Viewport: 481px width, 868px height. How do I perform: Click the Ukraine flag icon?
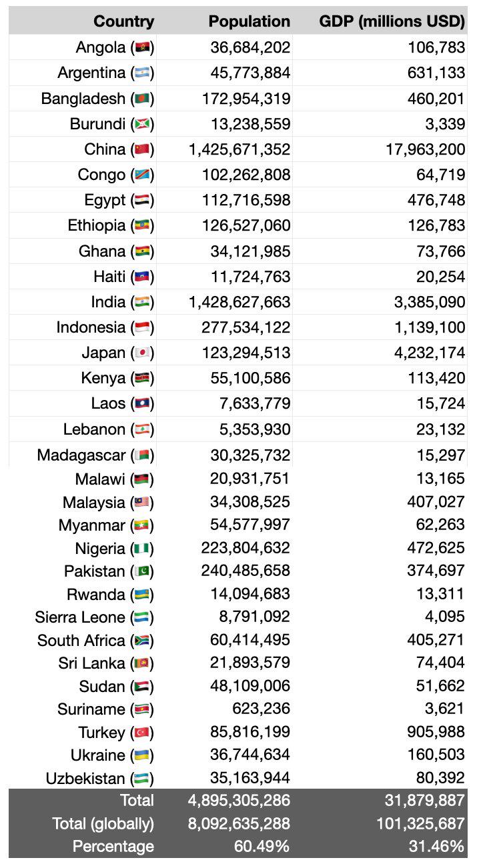coord(142,755)
